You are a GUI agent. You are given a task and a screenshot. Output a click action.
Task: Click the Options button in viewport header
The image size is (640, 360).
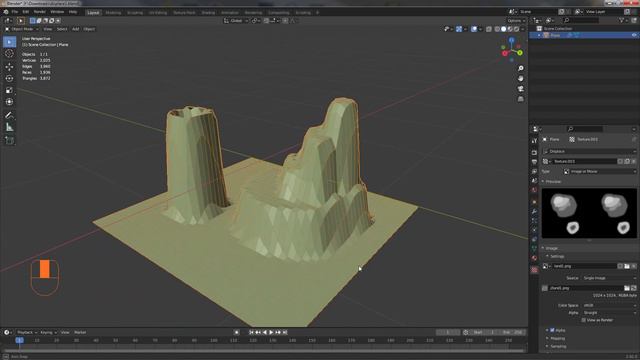(516, 20)
